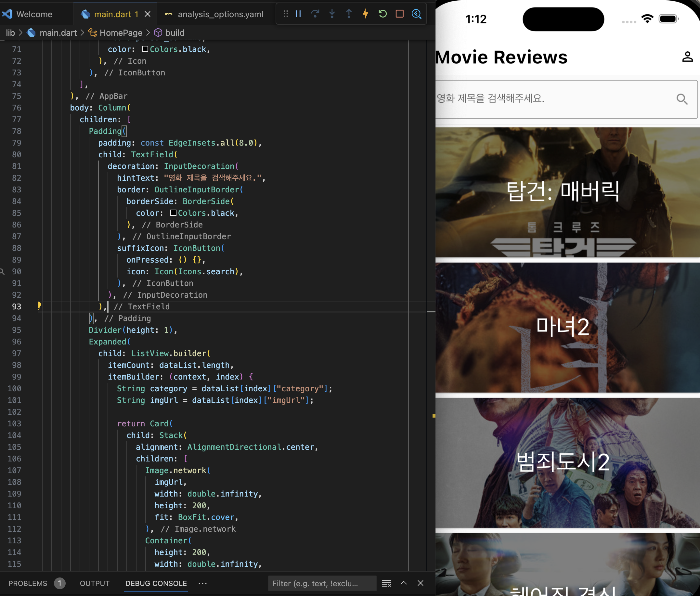This screenshot has width=700, height=596.
Task: Click the black color swatch on line 85
Action: (x=173, y=213)
